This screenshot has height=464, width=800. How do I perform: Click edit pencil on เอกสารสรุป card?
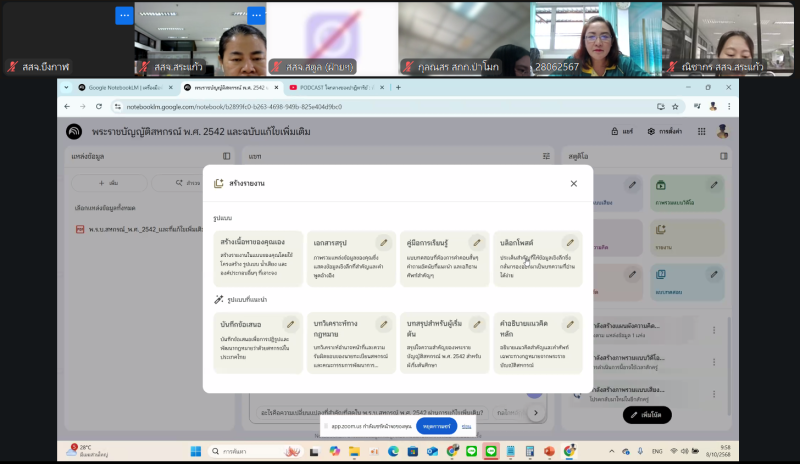coord(383,242)
